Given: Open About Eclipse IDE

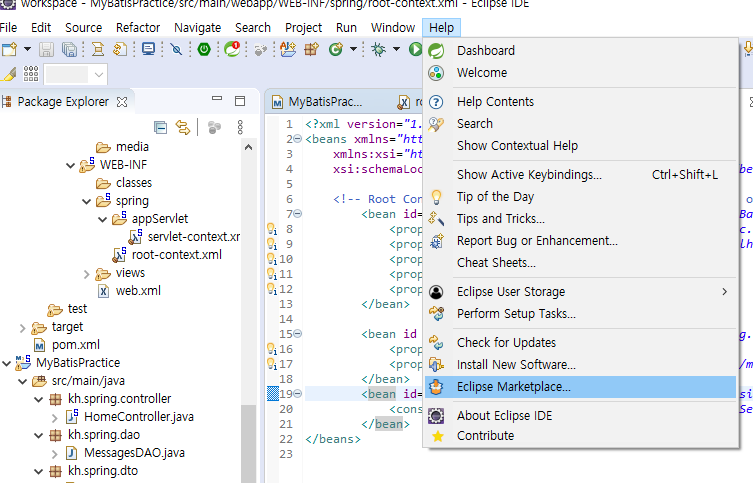Looking at the screenshot, I should tap(581, 416).
